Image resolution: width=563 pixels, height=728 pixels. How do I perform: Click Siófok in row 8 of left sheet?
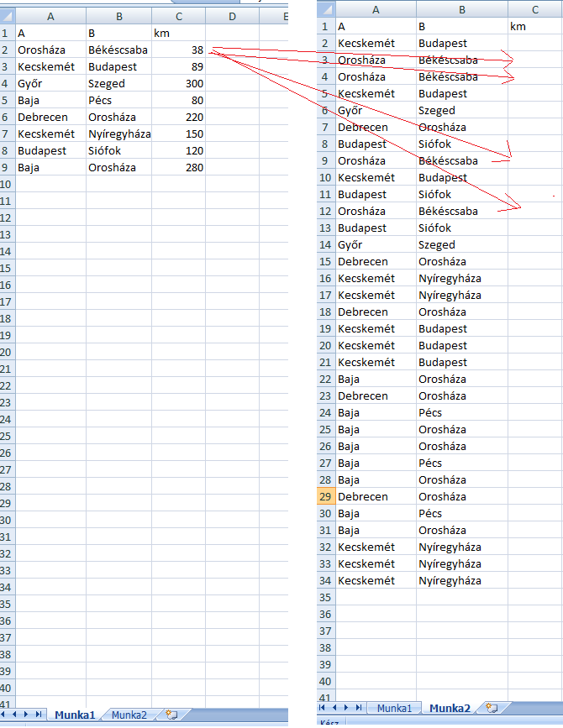[119, 150]
